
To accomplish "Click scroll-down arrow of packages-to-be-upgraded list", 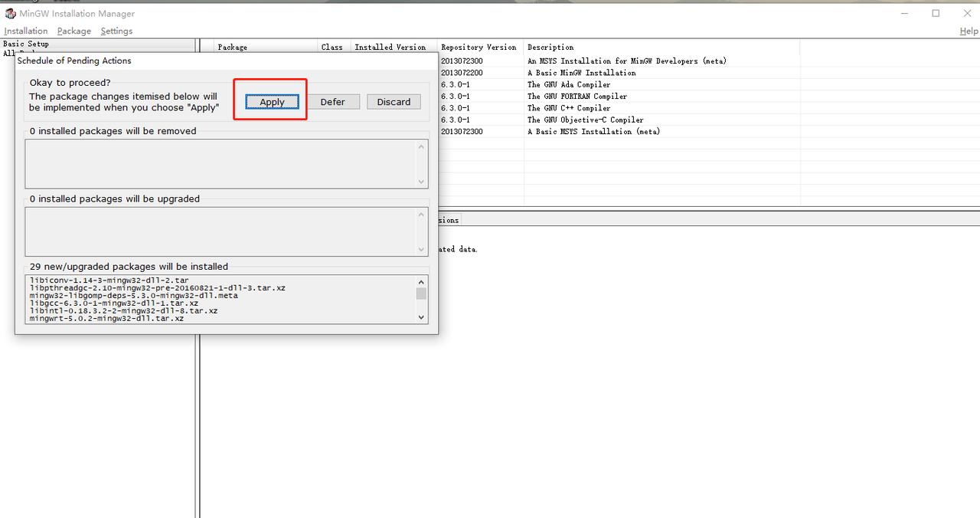I will tap(421, 249).
